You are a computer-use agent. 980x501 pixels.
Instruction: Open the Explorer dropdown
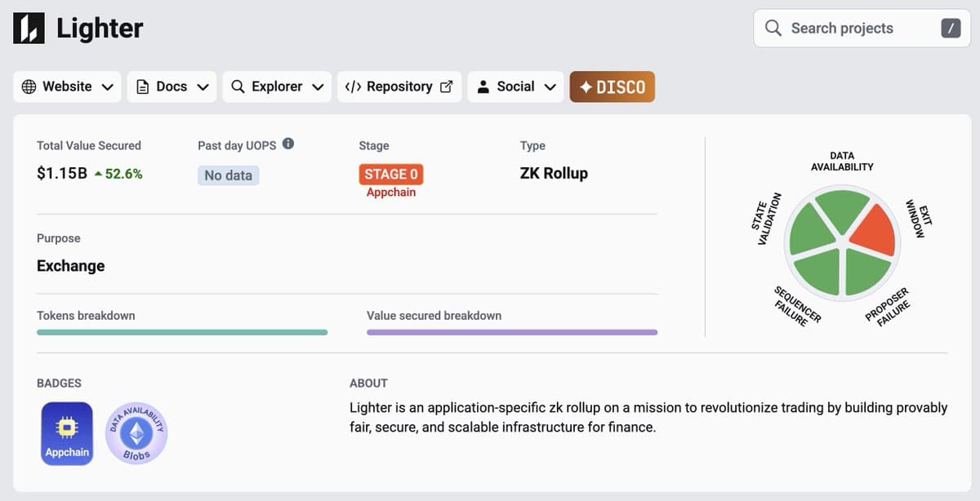[318, 86]
